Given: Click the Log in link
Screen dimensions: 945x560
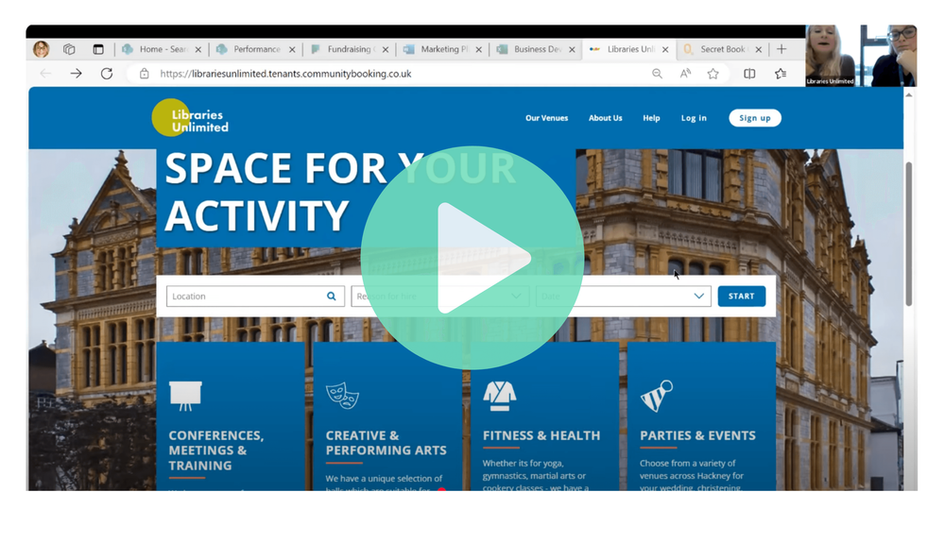Looking at the screenshot, I should tap(694, 118).
